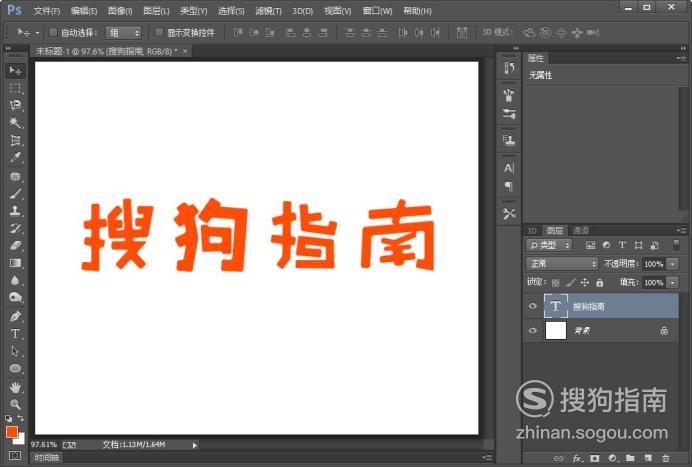The width and height of the screenshot is (692, 467).
Task: Open the Character panel icon
Action: point(509,168)
